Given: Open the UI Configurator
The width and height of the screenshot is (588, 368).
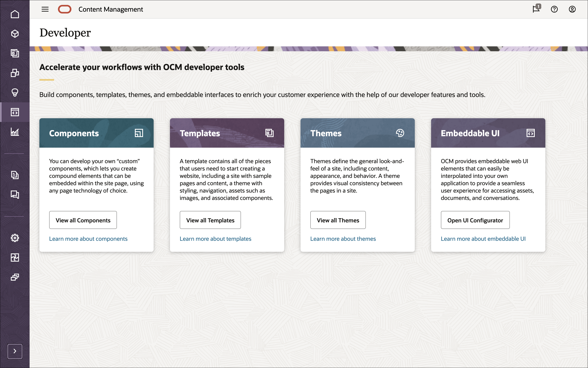Looking at the screenshot, I should pos(475,220).
